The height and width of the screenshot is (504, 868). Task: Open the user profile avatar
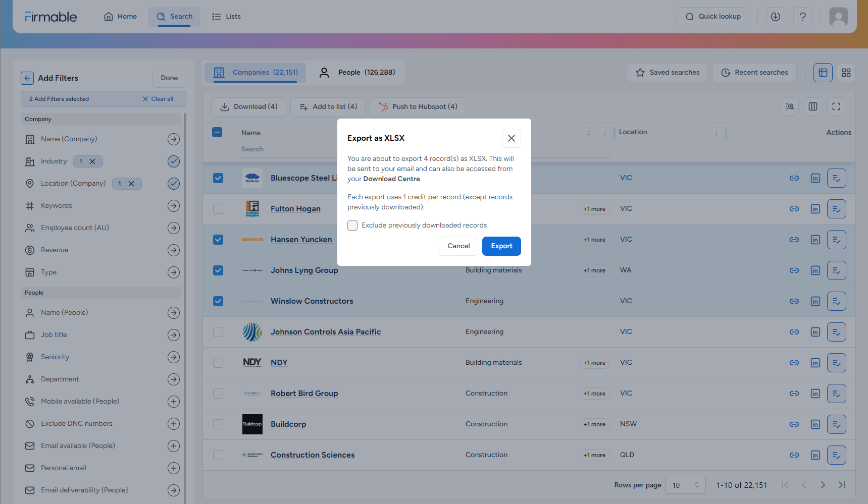[839, 17]
